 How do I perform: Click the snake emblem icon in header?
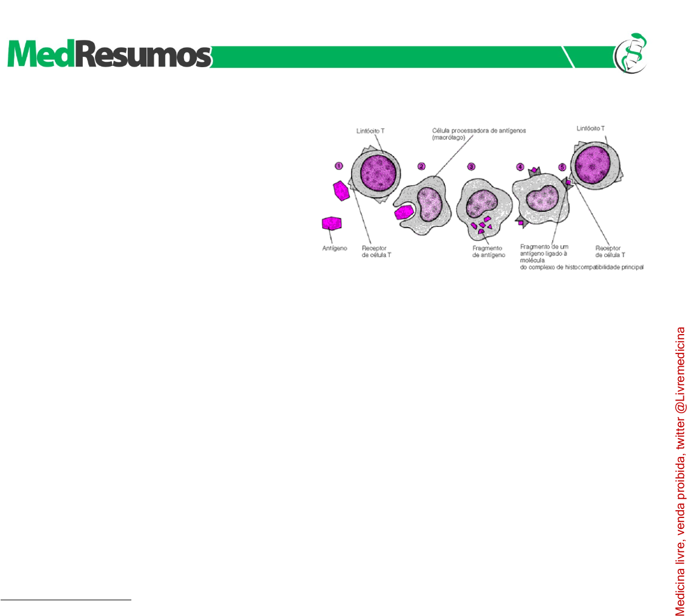coord(631,53)
